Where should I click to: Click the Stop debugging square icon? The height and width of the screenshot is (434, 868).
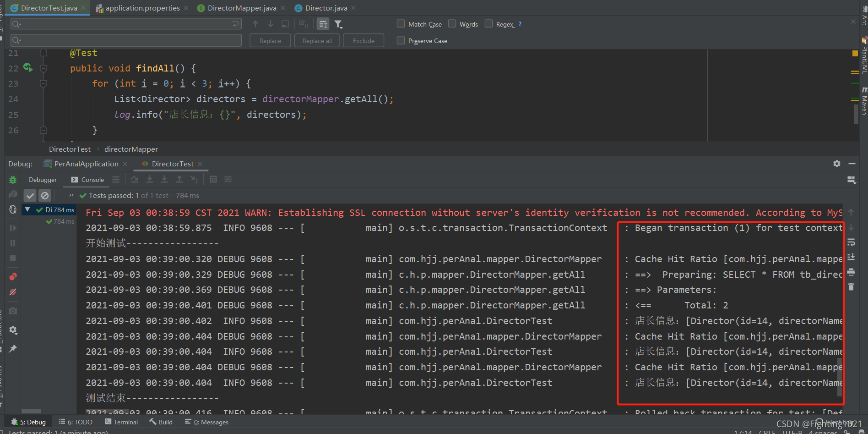(13, 258)
